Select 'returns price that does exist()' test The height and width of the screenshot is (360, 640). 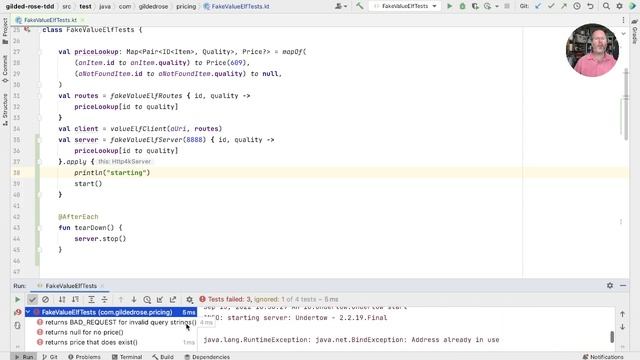click(91, 342)
